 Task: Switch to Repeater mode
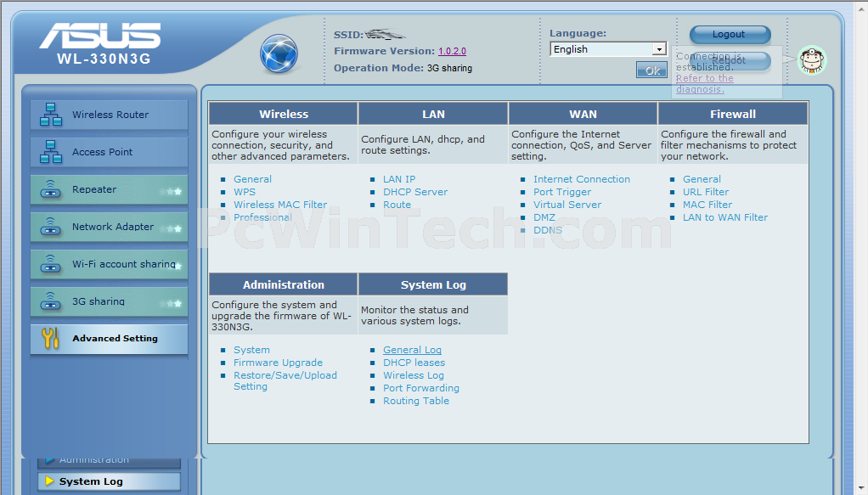109,189
